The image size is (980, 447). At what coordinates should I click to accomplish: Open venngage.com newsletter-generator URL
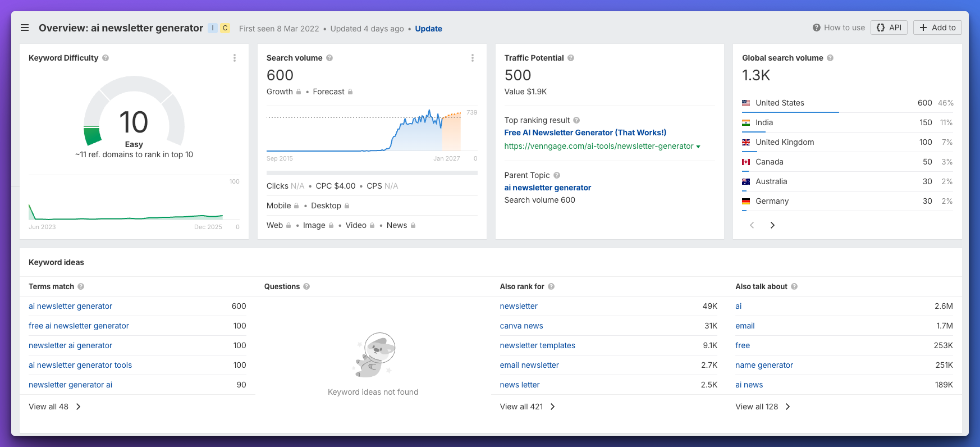[599, 146]
